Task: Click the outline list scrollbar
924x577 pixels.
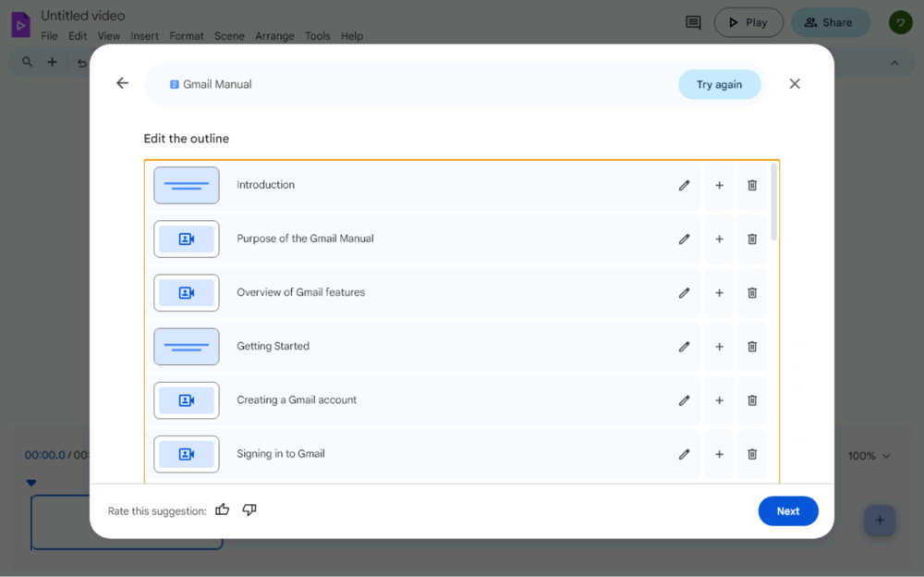Action: click(x=773, y=203)
